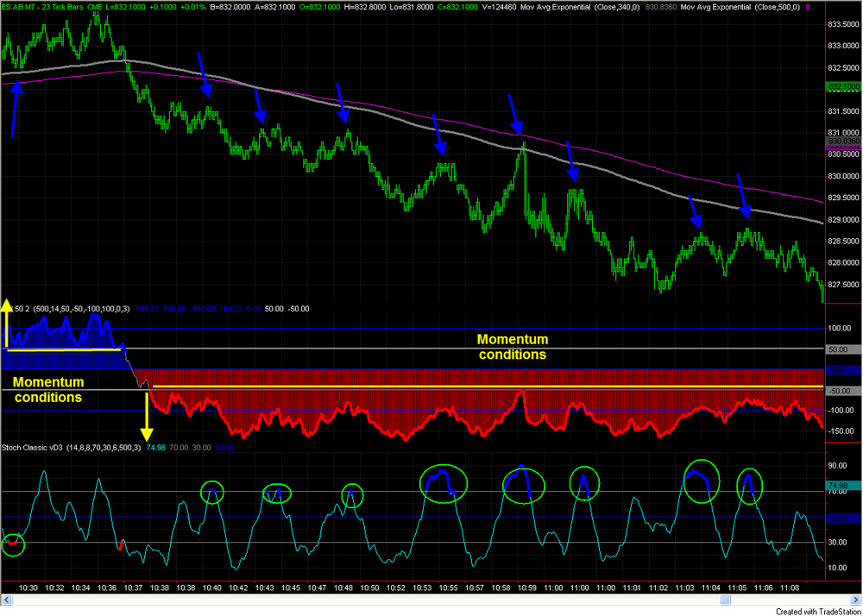The height and width of the screenshot is (616, 863).
Task: Click the 830.0000 price axis label
Action: pos(843,177)
